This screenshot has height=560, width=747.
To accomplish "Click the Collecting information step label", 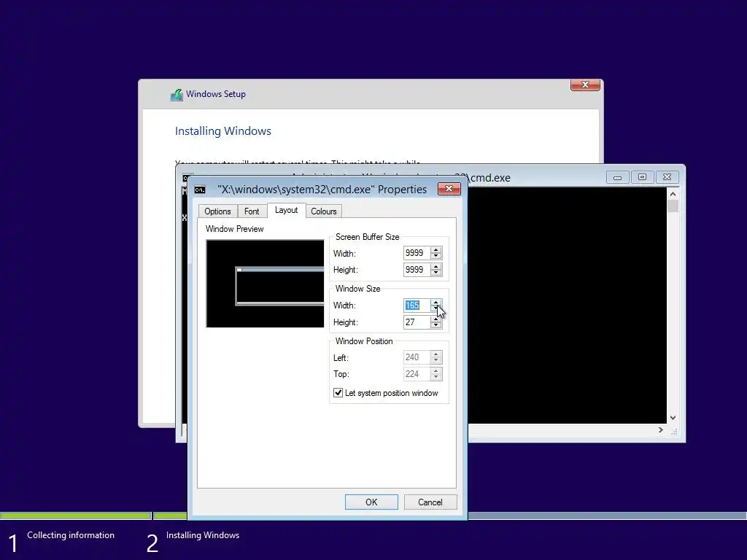I will click(x=71, y=535).
